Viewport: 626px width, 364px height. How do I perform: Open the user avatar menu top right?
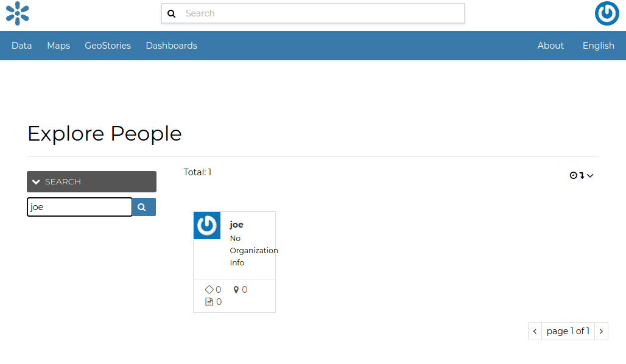607,13
